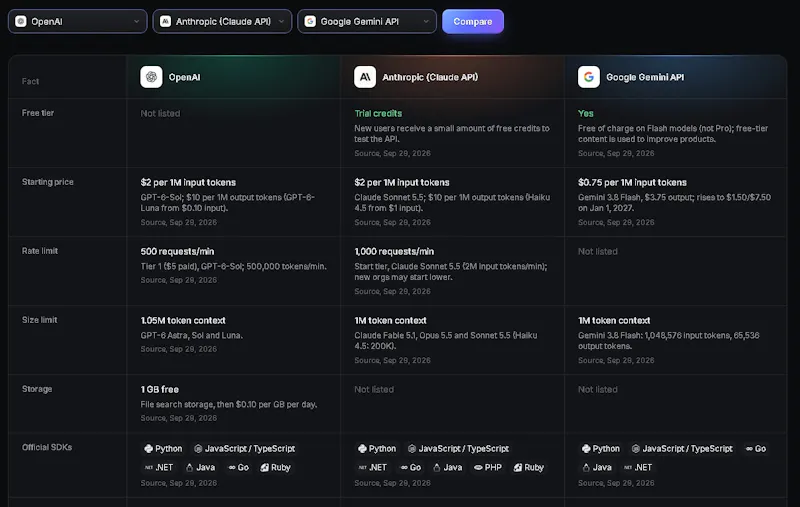
Task: Click 'Not listed' in OpenAI Free tier cell
Action: tap(160, 113)
